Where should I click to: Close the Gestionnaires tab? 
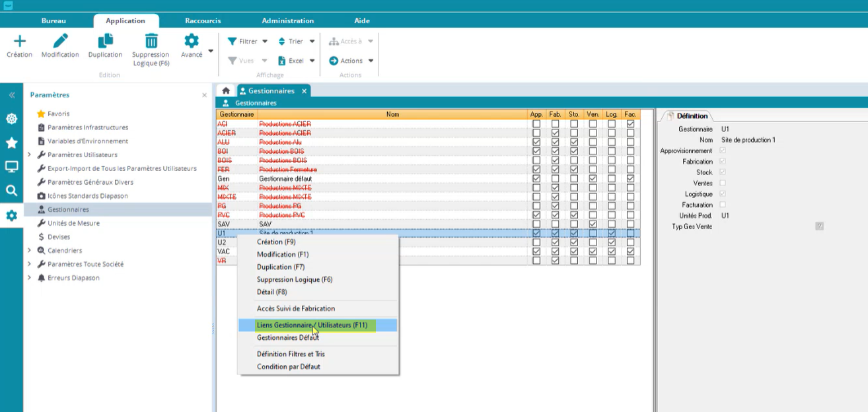304,91
